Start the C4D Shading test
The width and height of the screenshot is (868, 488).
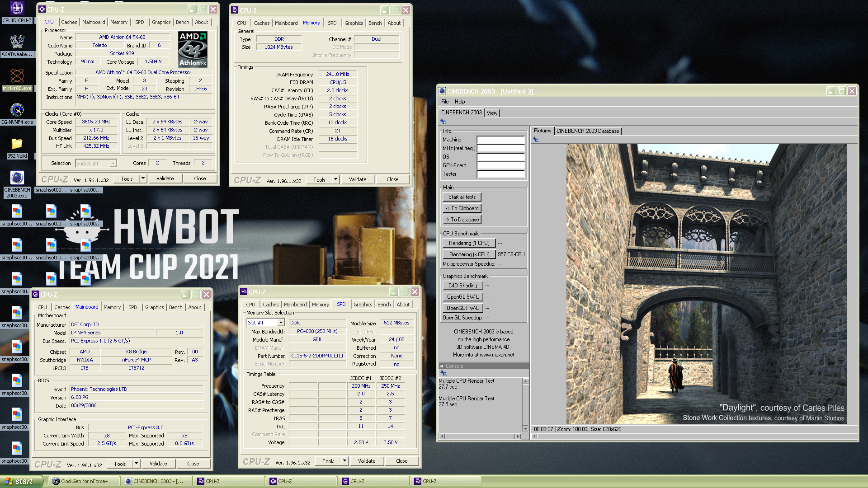coord(463,286)
